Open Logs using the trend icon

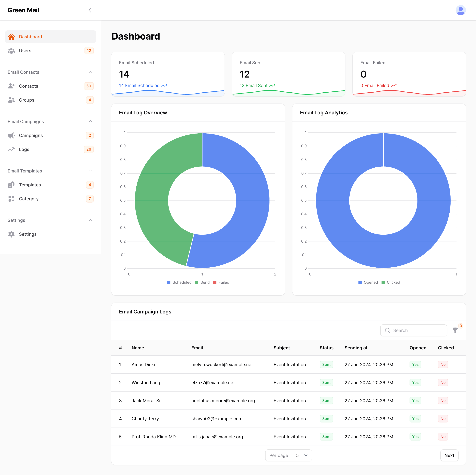[x=12, y=149]
